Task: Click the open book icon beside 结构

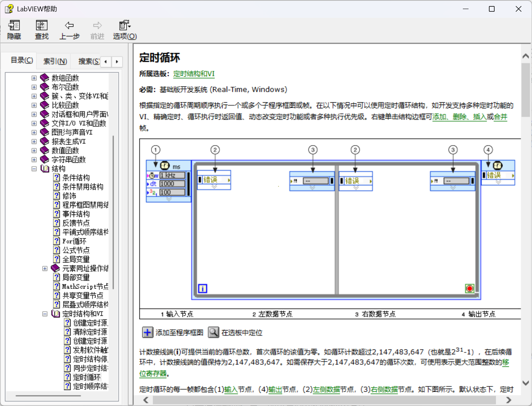Action: point(45,168)
